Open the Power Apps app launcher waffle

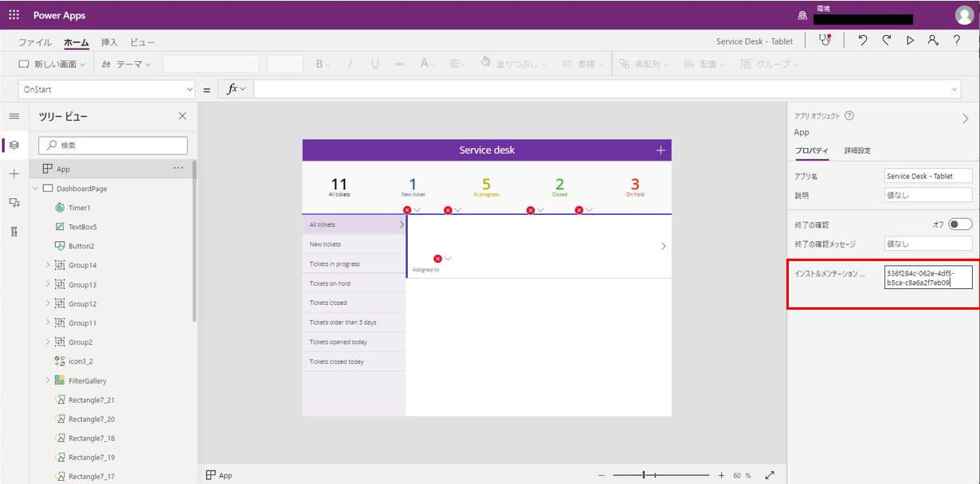tap(14, 15)
